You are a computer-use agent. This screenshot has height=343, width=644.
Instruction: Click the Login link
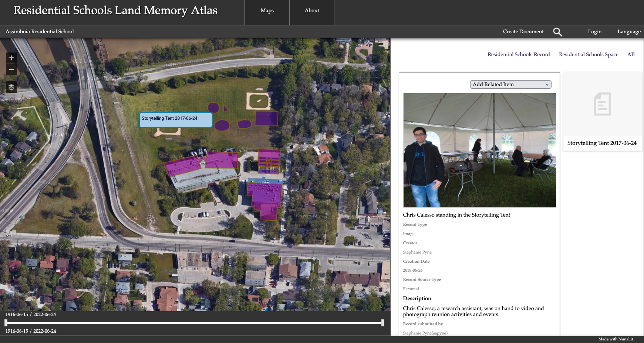[x=594, y=32]
